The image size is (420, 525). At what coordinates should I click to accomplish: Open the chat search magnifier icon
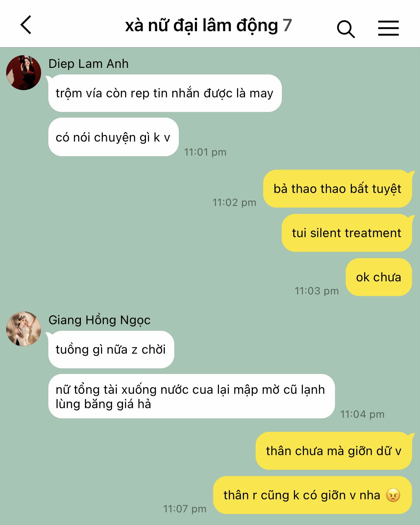[x=346, y=29]
